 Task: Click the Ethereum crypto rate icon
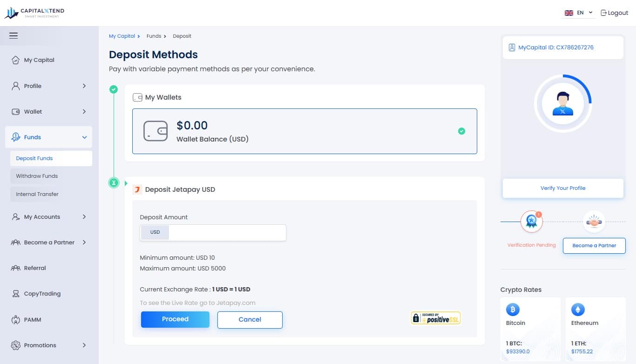click(578, 309)
